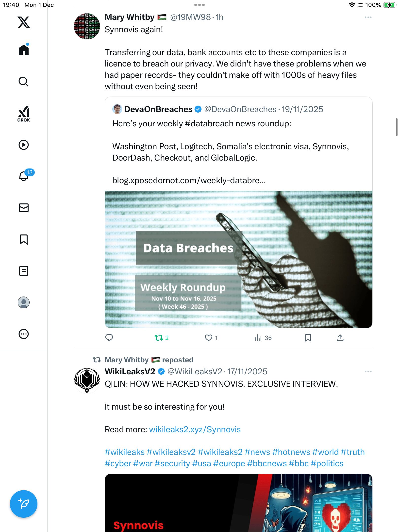This screenshot has height=532, width=399.
Task: Open direct messages envelope icon
Action: pyautogui.click(x=24, y=208)
